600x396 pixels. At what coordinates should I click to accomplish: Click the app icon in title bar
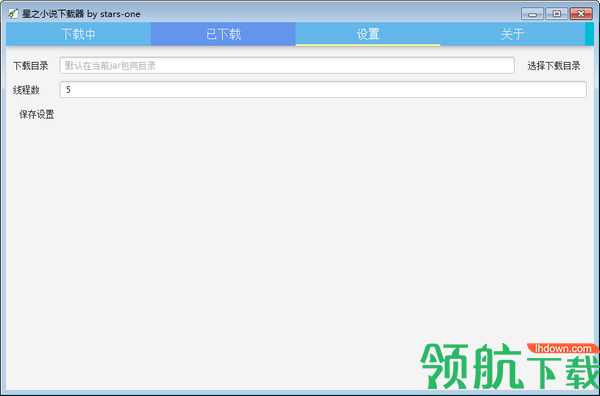point(13,14)
